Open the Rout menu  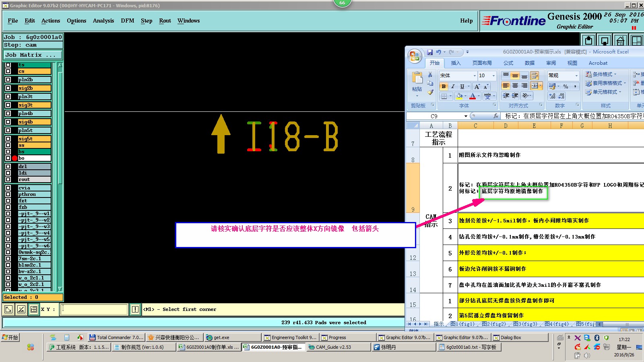(165, 21)
